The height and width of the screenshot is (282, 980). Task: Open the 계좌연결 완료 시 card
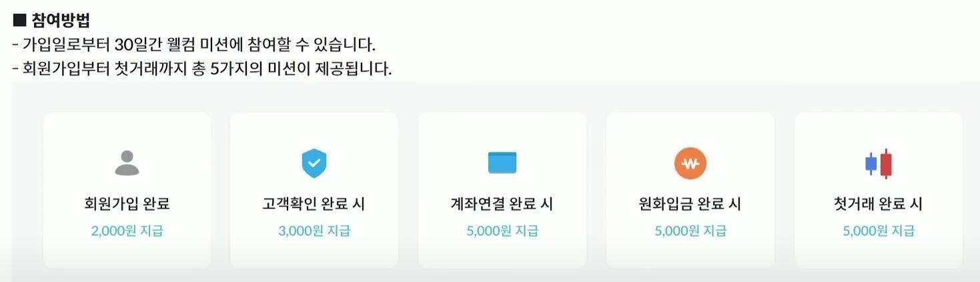(x=502, y=190)
